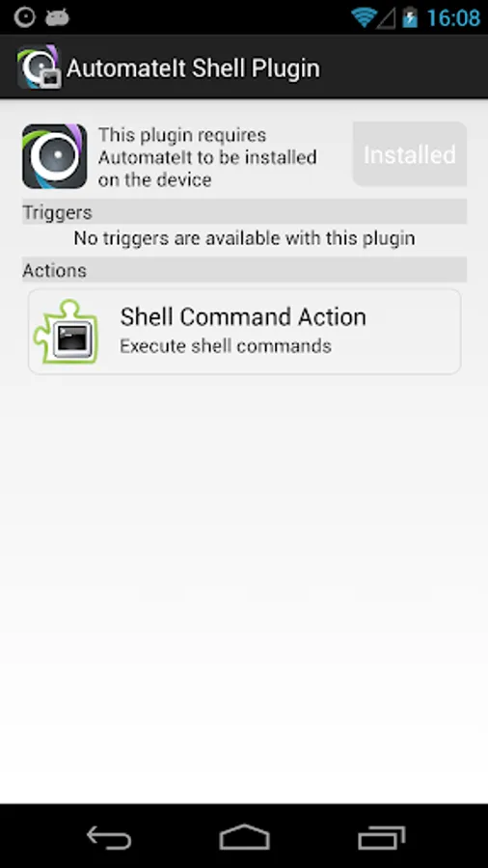Tap the 'No triggers are available' message
Screen dimensions: 488x868
click(x=244, y=238)
